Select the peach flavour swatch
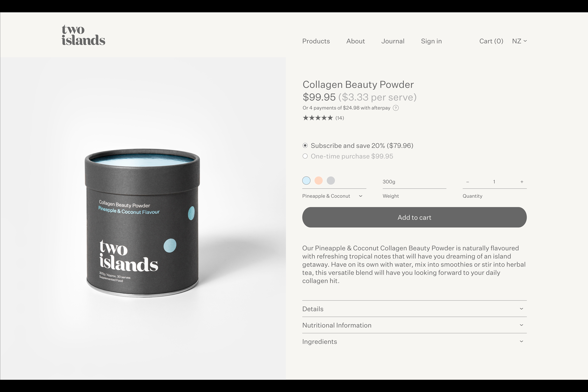Viewport: 588px width, 392px height. coord(318,181)
